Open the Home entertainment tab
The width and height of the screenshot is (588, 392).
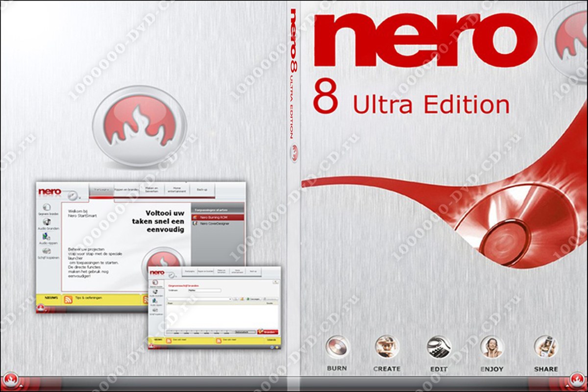(x=176, y=189)
